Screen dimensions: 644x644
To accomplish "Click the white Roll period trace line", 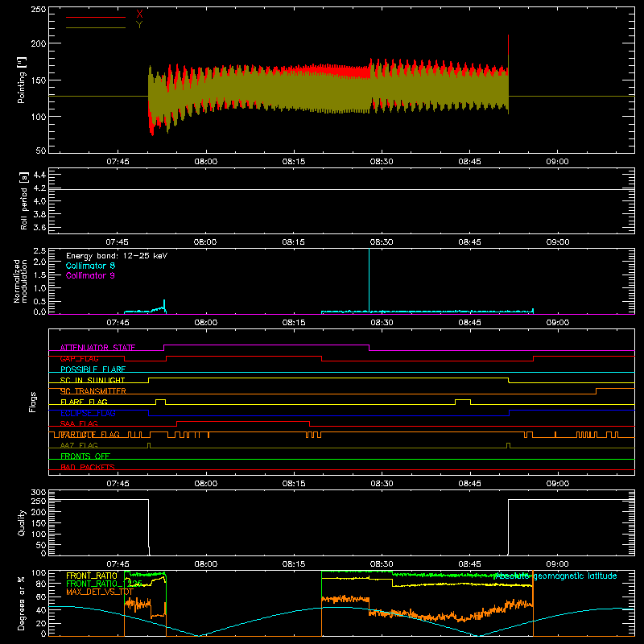I will [341, 189].
